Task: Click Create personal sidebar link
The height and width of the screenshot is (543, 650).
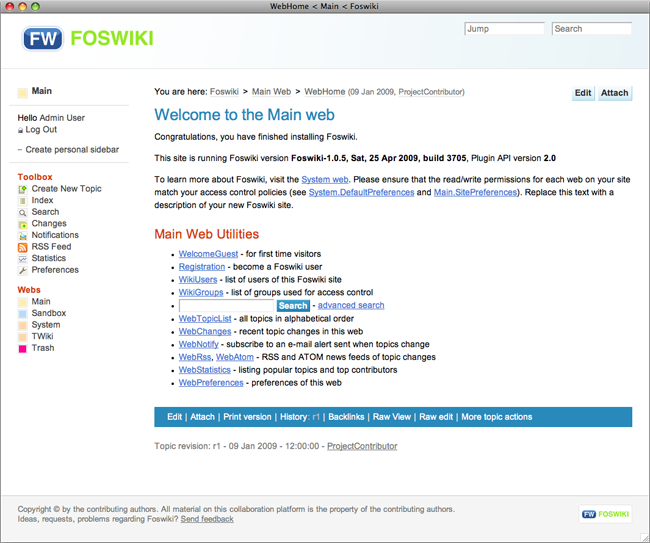Action: pos(72,149)
